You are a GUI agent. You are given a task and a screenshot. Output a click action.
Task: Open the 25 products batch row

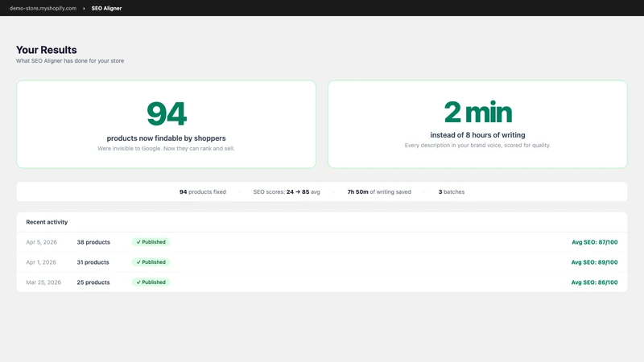322,282
